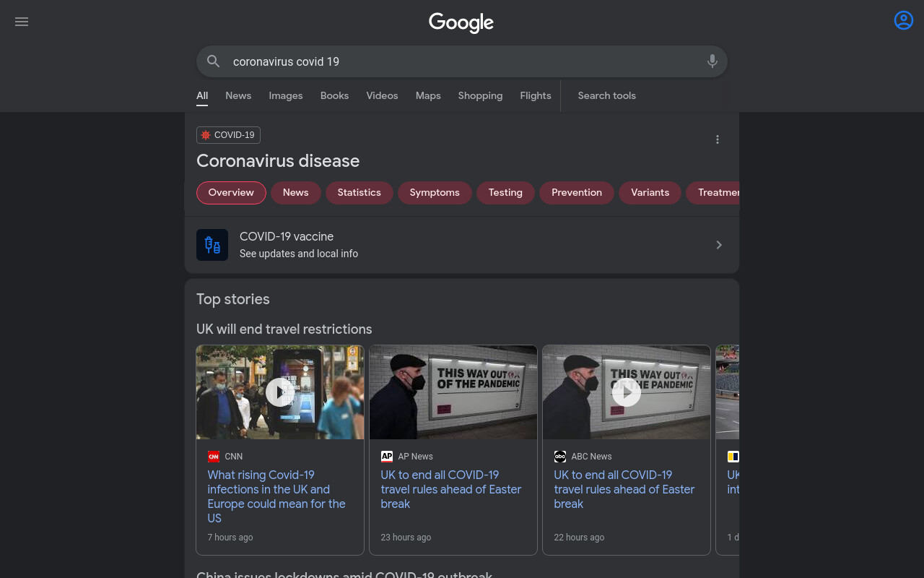Image resolution: width=924 pixels, height=578 pixels.
Task: Select the Variants chip
Action: pyautogui.click(x=650, y=193)
